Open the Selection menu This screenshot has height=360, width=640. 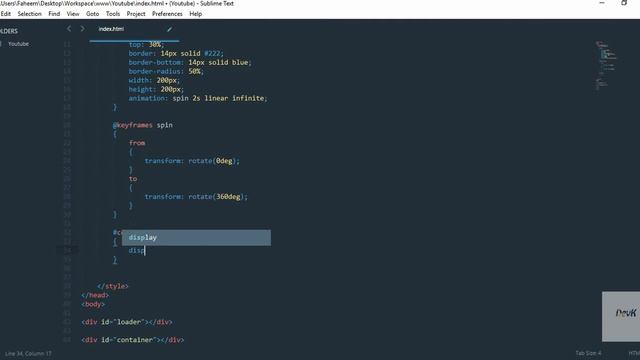pyautogui.click(x=29, y=14)
